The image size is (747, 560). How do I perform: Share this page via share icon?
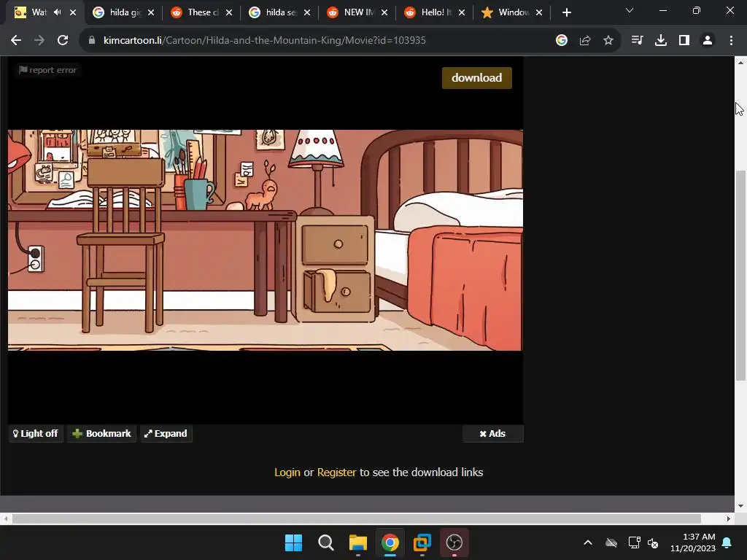click(x=585, y=41)
